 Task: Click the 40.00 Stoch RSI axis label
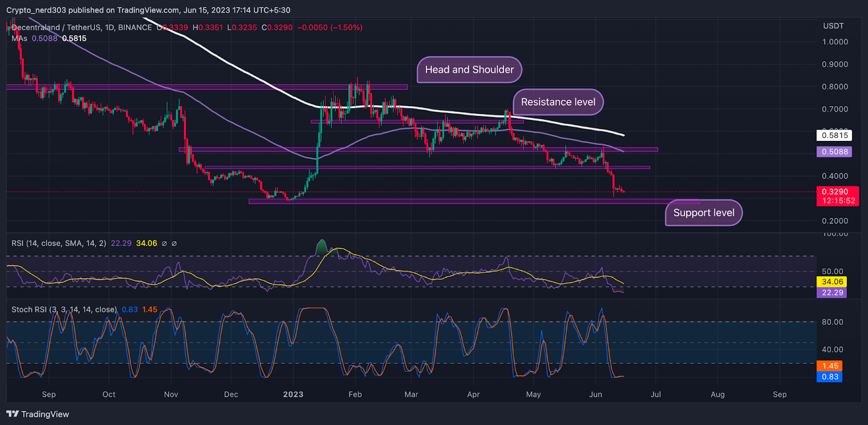pyautogui.click(x=832, y=350)
